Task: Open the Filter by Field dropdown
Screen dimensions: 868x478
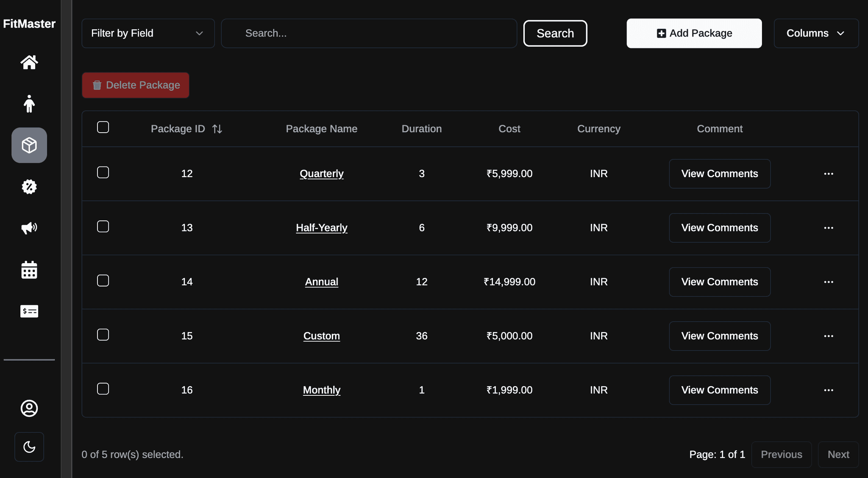Action: (147, 33)
